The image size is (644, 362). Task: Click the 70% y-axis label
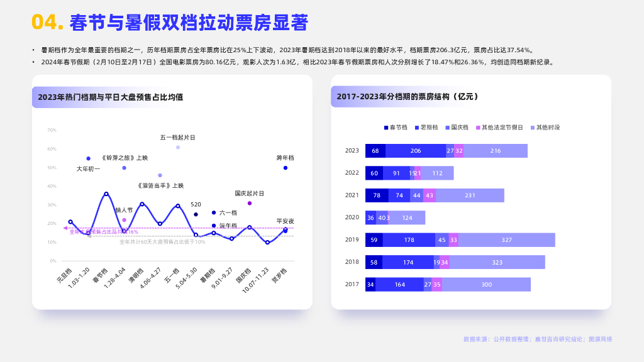52,130
